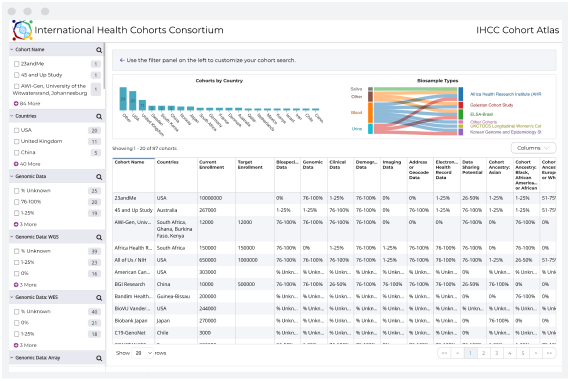This screenshot has width=570, height=381.
Task: Click the plus icon beside 84 More
Action: point(16,104)
